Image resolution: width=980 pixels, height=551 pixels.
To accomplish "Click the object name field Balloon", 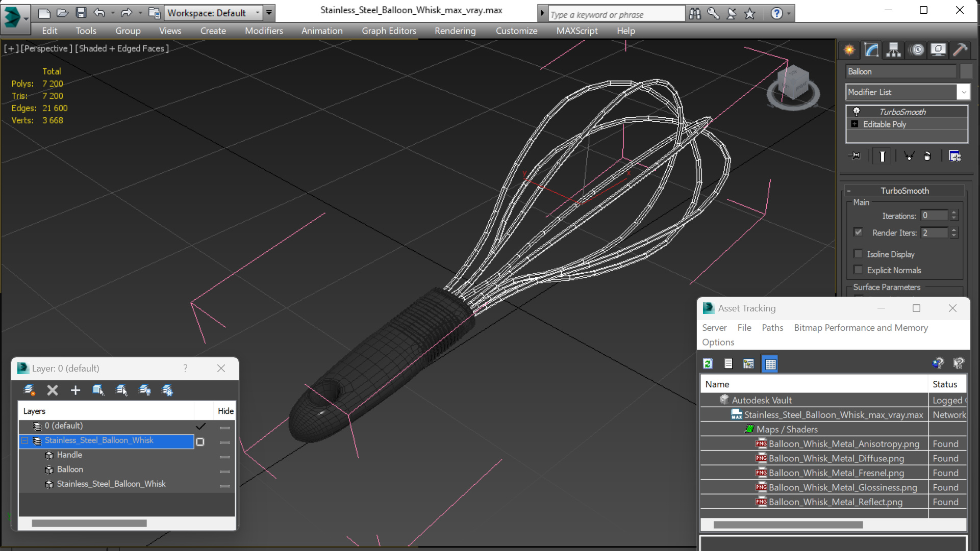I will pyautogui.click(x=900, y=71).
